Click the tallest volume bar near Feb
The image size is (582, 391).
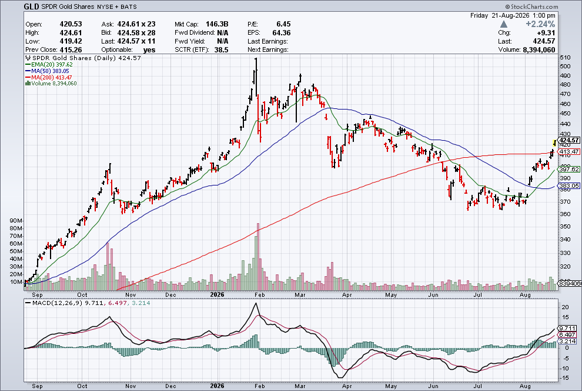pyautogui.click(x=258, y=257)
